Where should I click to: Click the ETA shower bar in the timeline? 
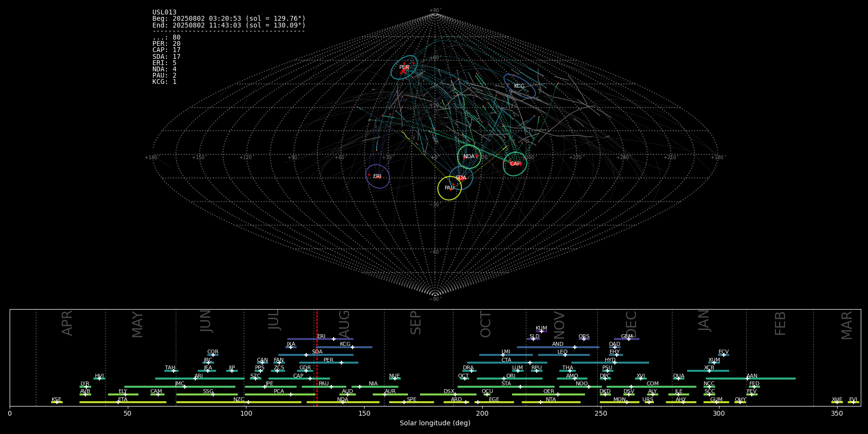pyautogui.click(x=123, y=402)
